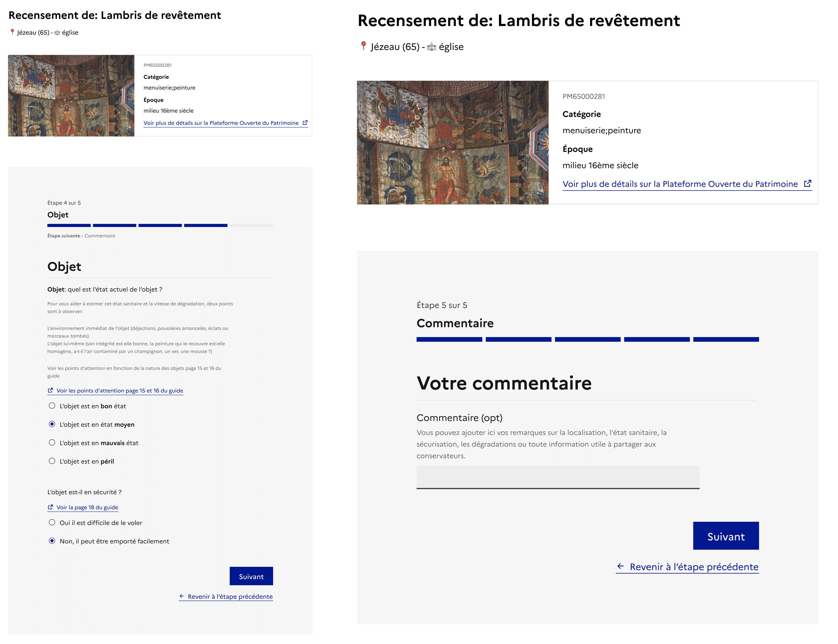Image resolution: width=838 pixels, height=644 pixels.
Task: Click the lambris painting image in right panel
Action: click(452, 142)
